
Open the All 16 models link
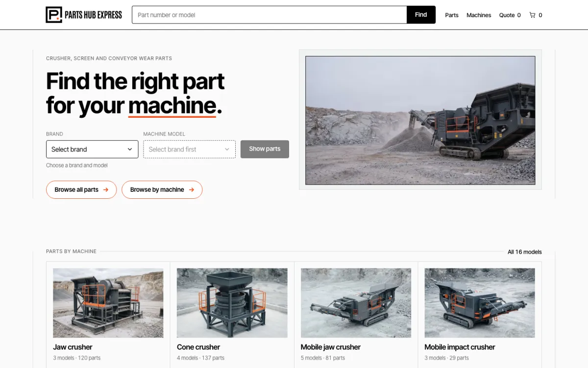(x=525, y=252)
